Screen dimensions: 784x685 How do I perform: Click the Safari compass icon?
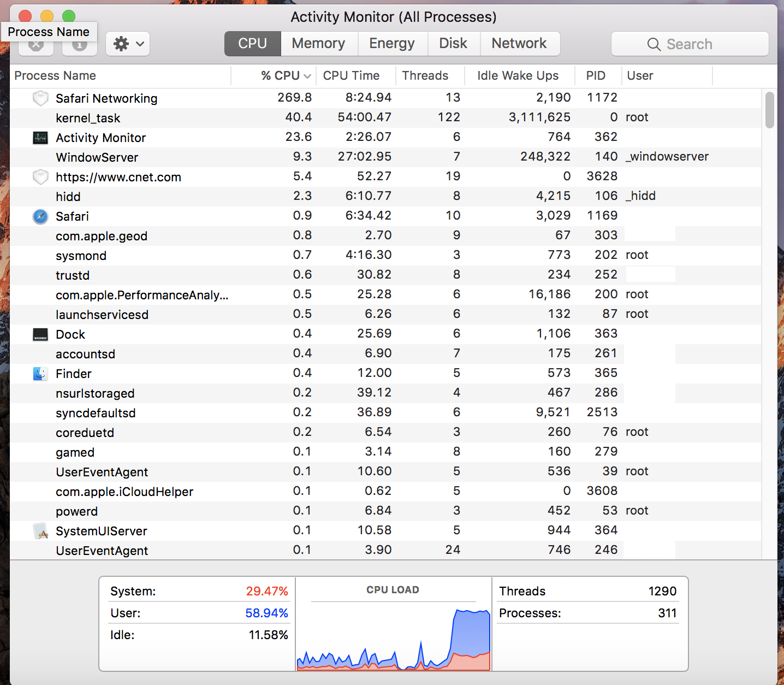[40, 216]
